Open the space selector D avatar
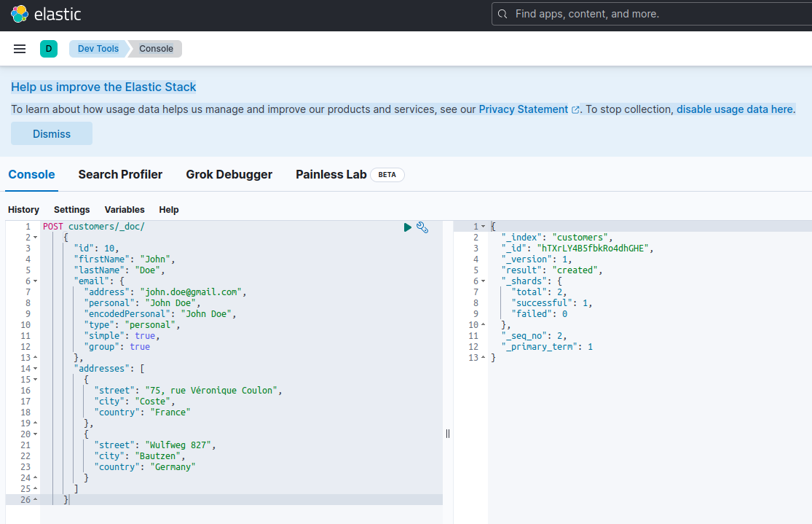 49,49
